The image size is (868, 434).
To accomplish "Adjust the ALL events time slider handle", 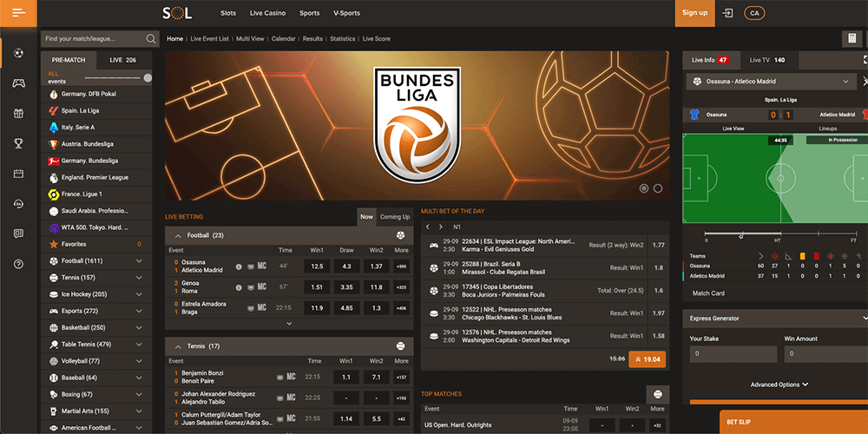I will [x=148, y=78].
